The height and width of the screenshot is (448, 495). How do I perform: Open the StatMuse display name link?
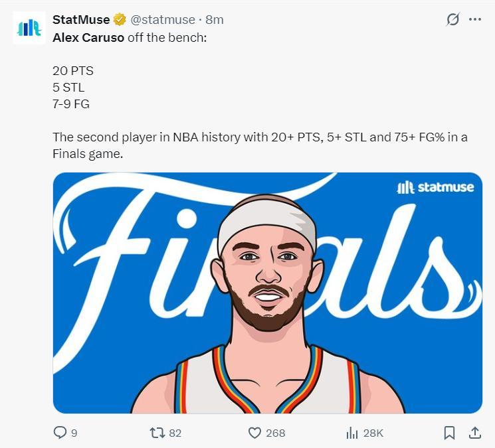tap(81, 20)
